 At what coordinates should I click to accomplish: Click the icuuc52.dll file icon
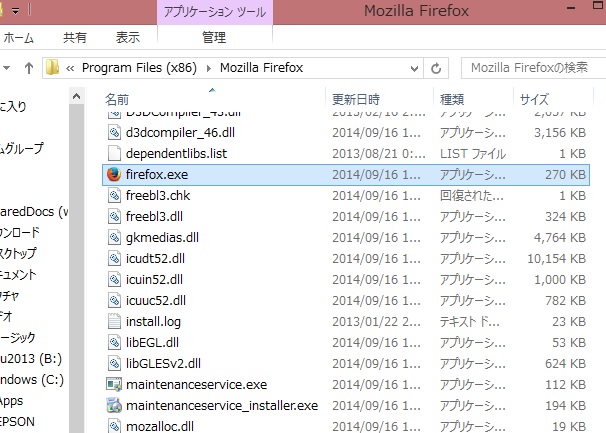pyautogui.click(x=114, y=300)
